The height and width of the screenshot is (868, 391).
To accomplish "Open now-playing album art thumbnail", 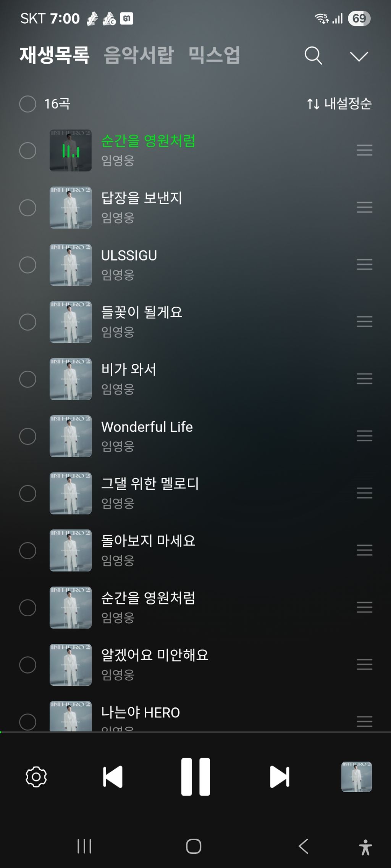I will click(x=356, y=777).
